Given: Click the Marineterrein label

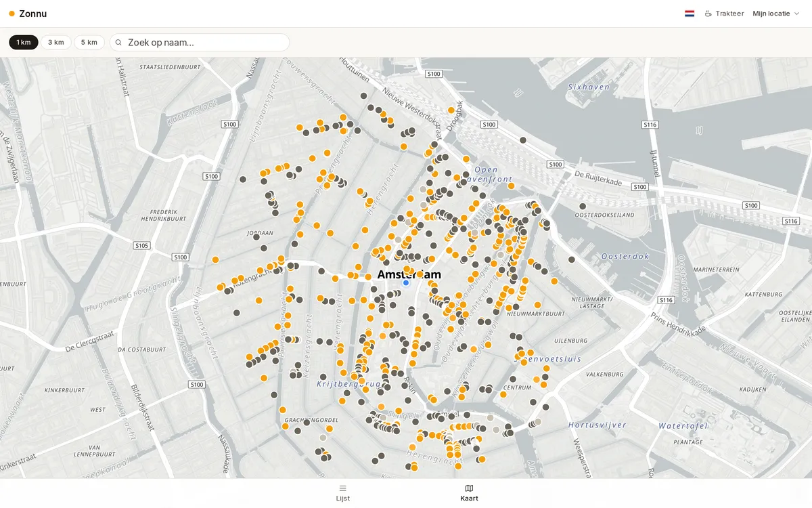Looking at the screenshot, I should pyautogui.click(x=716, y=269).
